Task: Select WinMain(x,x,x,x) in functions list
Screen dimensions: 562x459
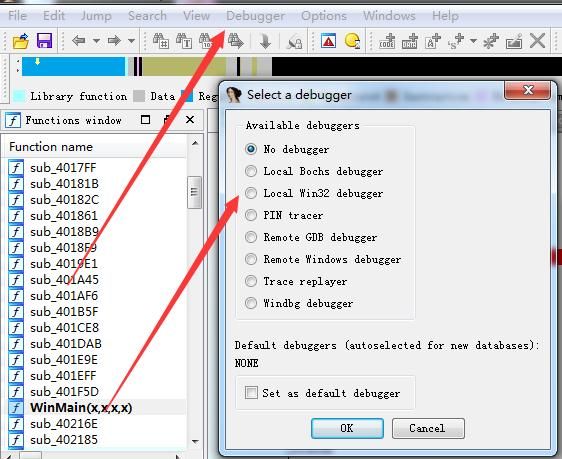Action: [81, 408]
